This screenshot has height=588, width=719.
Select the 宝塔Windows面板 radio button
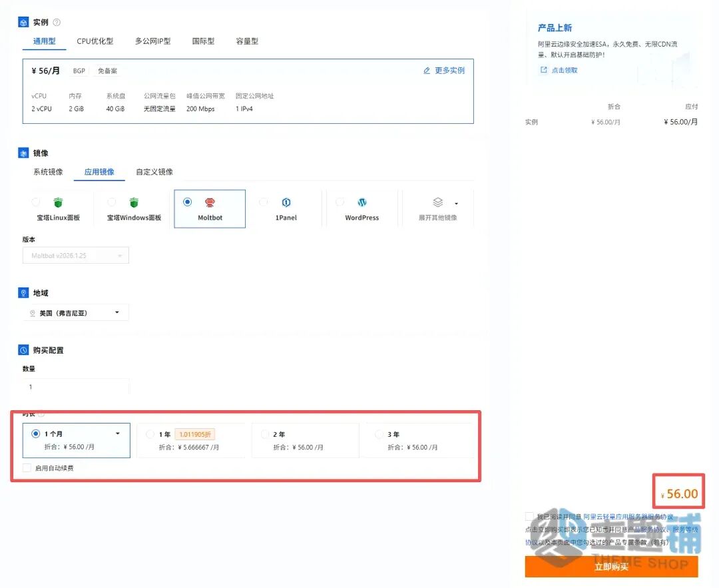(x=112, y=202)
